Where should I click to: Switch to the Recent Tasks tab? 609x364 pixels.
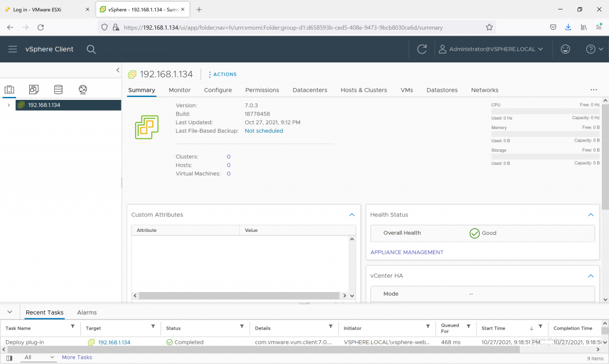tap(44, 312)
